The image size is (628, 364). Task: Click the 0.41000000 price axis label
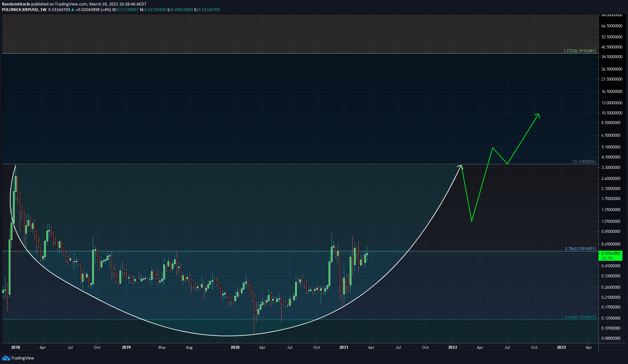612,266
